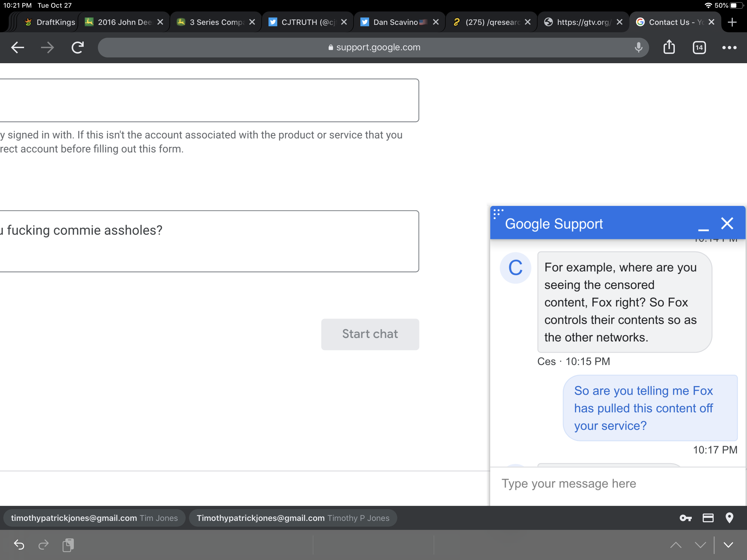Screen dimensions: 747x560
Task: Close the Dan Scavino tab
Action: point(436,22)
